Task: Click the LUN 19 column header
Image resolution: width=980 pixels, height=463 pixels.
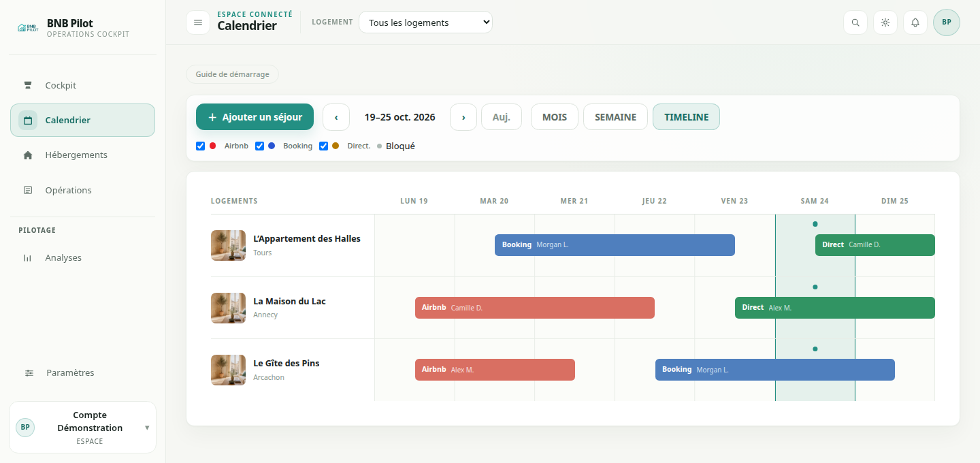Action: coord(414,201)
